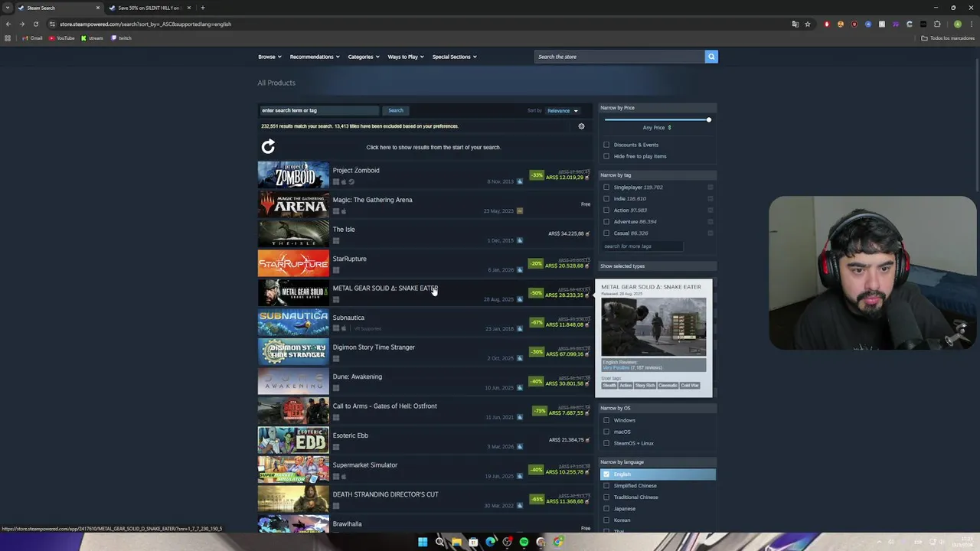Collapse the Narrow by tag header

[x=658, y=175]
